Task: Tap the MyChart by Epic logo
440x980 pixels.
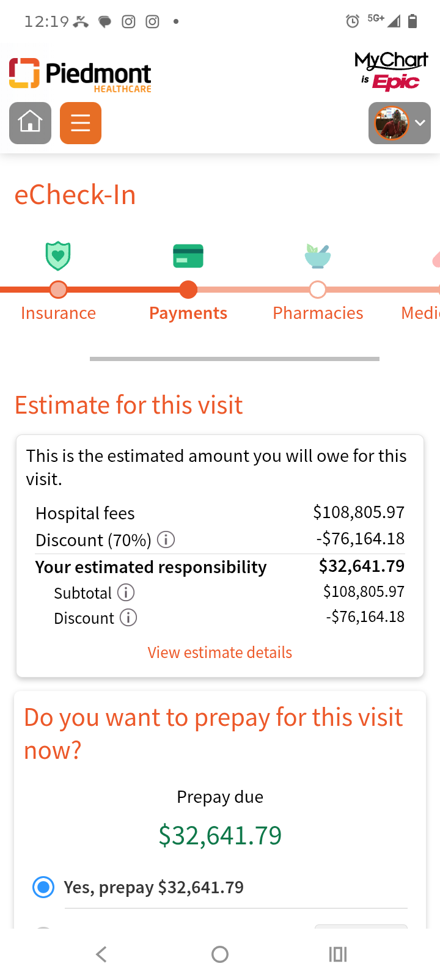Action: [x=392, y=71]
